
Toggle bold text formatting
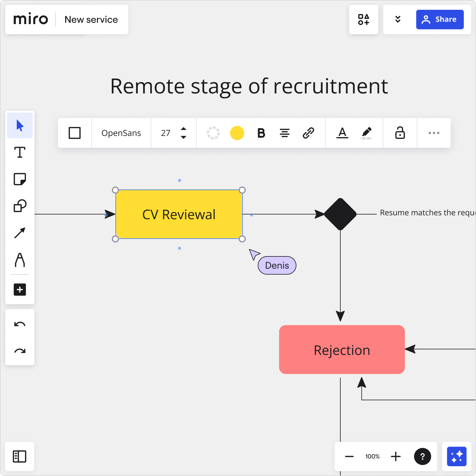(x=261, y=133)
